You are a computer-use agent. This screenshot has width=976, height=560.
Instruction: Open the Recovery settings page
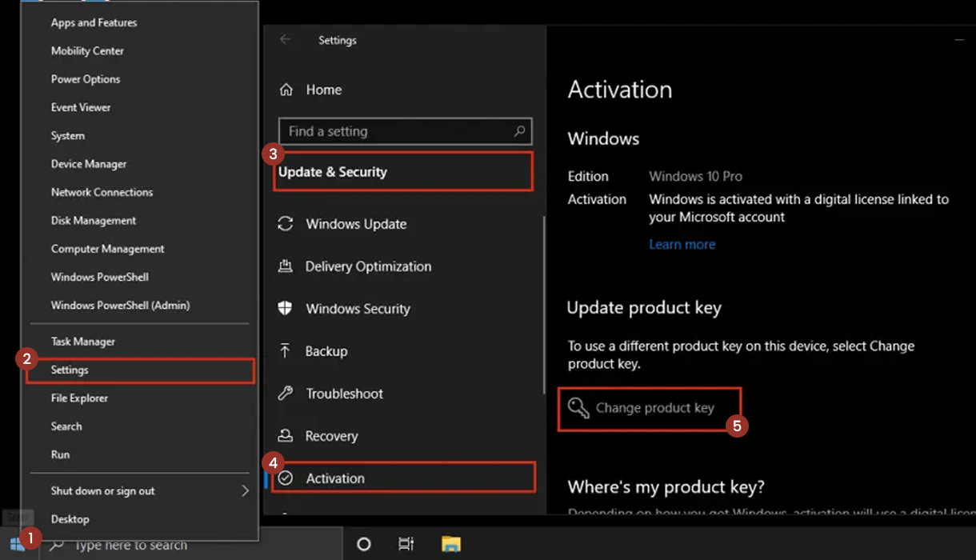[331, 436]
